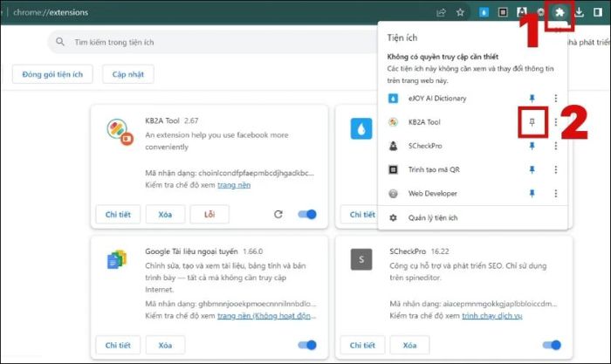Turn off Google Tài liệu ngoại tuyến toggle

(307, 345)
